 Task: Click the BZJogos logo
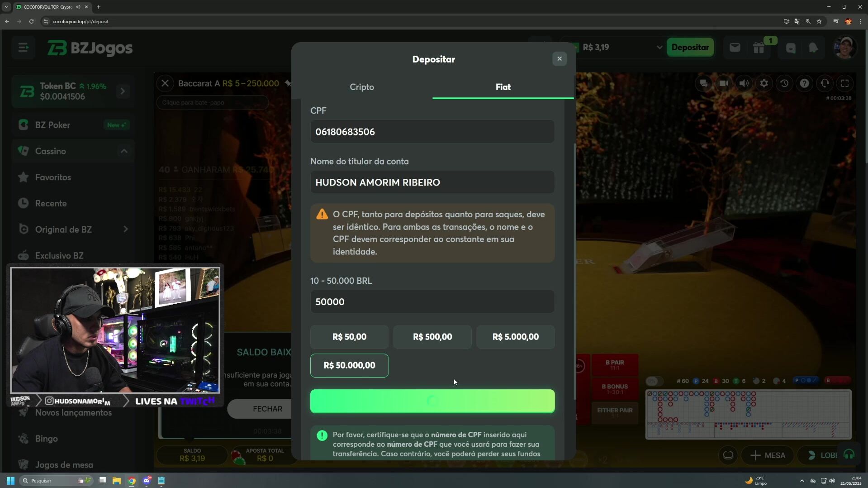click(90, 48)
